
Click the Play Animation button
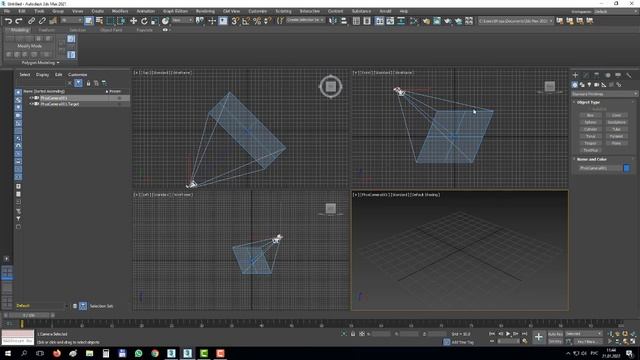[x=508, y=334]
